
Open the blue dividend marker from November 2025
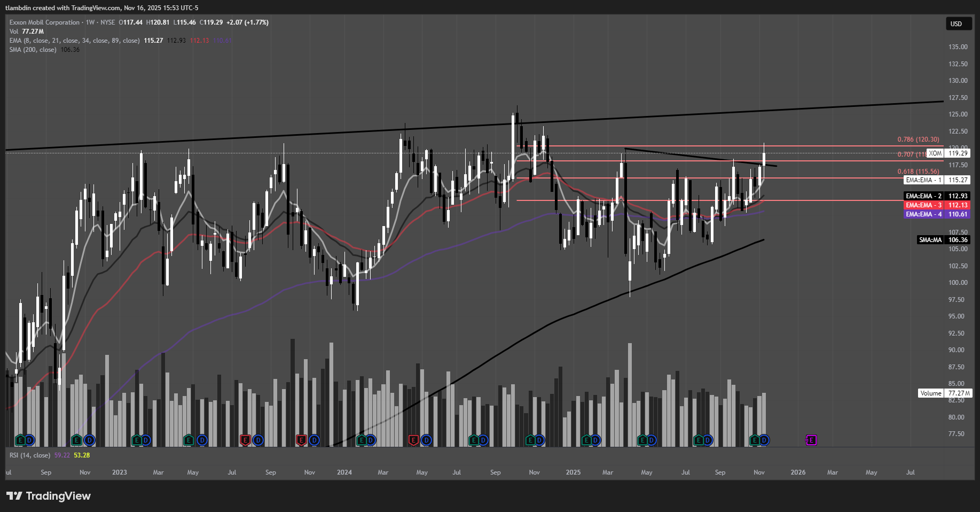click(x=764, y=440)
